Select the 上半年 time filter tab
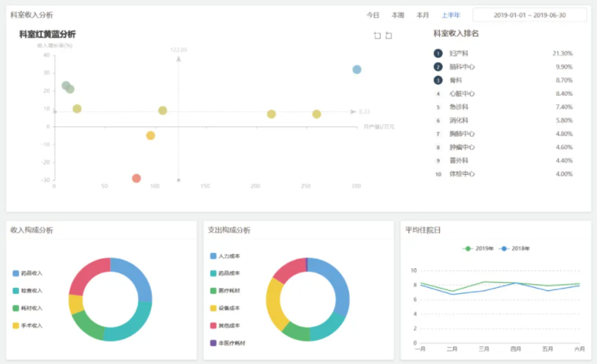 [x=451, y=15]
